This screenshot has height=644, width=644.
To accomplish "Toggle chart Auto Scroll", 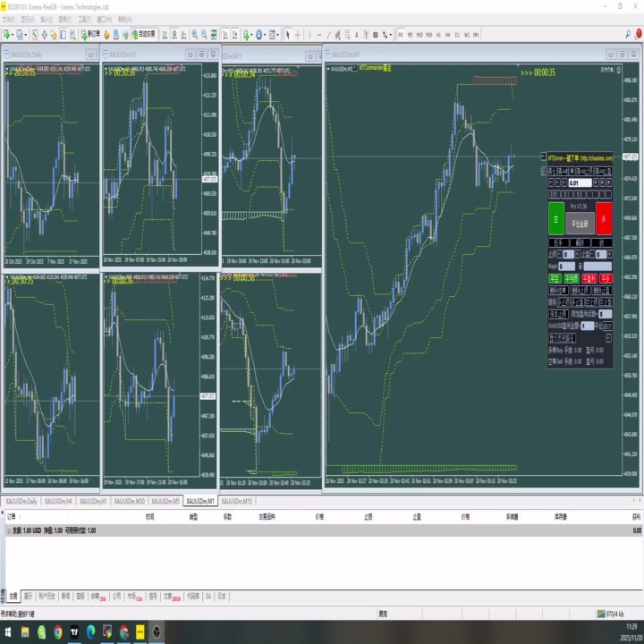I will click(x=225, y=35).
